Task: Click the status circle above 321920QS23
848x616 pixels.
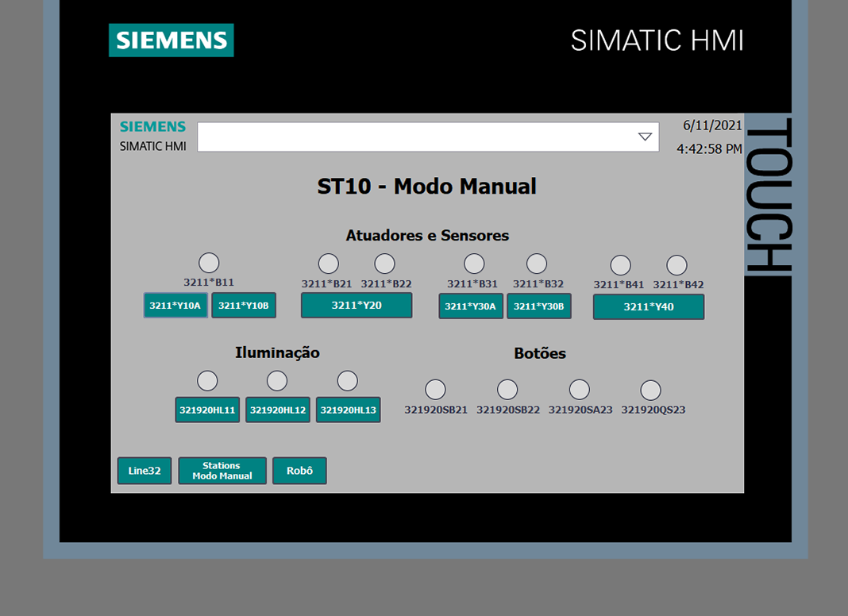Action: coord(650,390)
